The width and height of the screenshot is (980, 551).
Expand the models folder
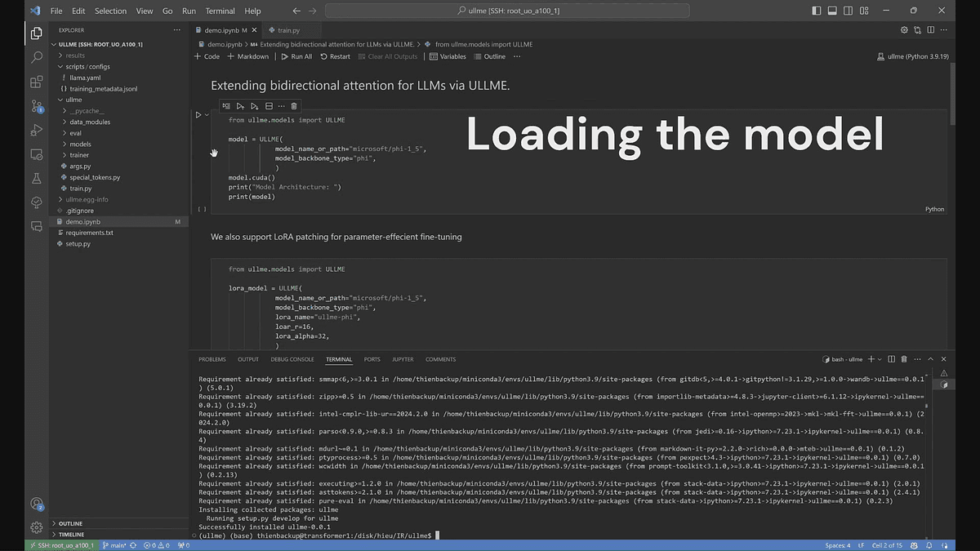[x=80, y=144]
